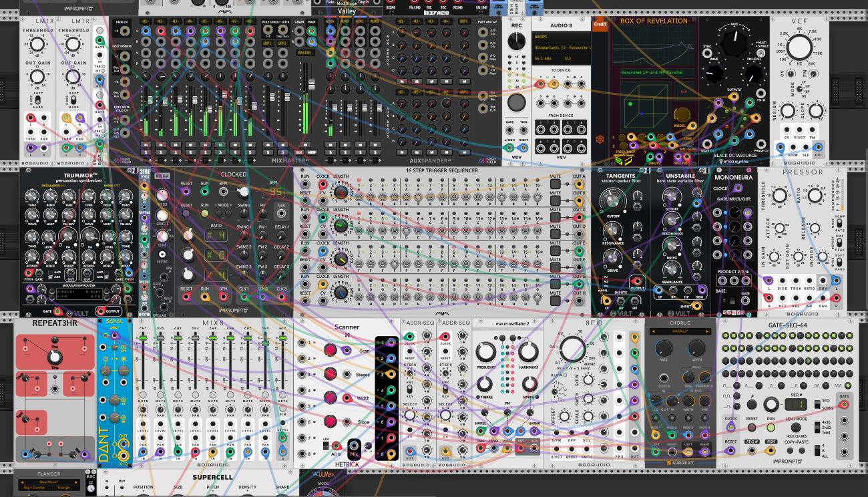868x497 pixels.
Task: Open Chorus preset selector display
Action: coord(681,332)
